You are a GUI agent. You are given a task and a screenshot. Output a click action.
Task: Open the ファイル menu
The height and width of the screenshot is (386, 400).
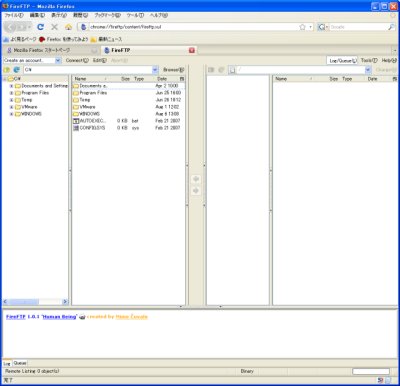click(14, 15)
